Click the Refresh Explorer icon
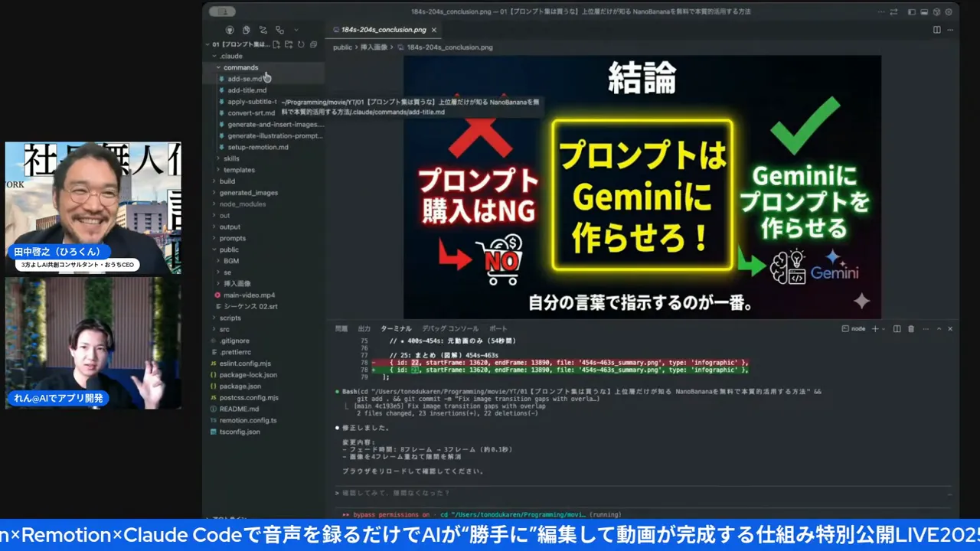Screen dimensions: 980x551 301,44
